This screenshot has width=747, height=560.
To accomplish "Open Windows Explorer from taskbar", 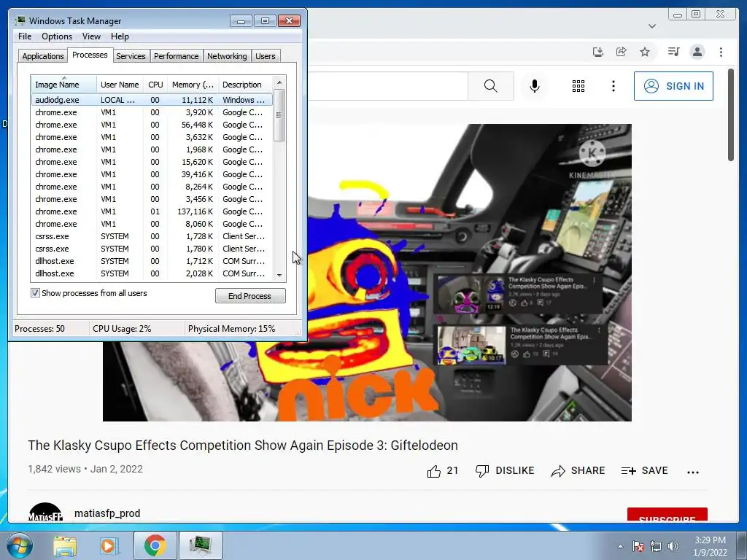I will point(65,545).
